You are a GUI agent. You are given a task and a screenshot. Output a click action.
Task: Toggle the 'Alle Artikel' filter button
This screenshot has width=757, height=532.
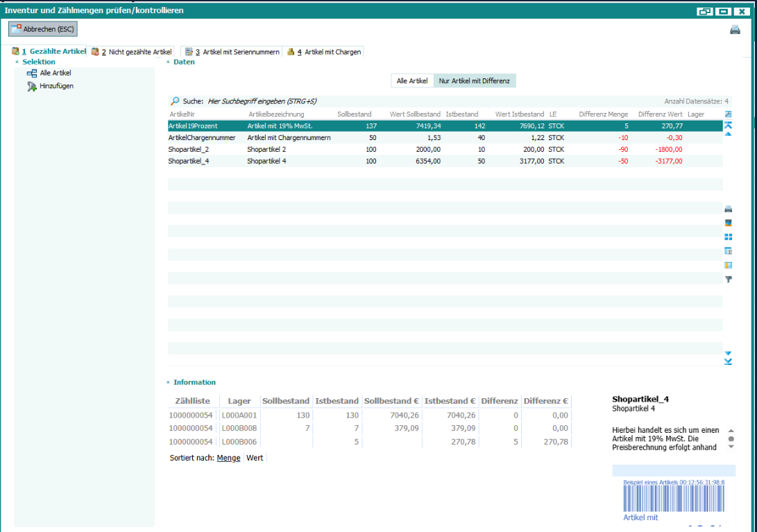pyautogui.click(x=412, y=81)
